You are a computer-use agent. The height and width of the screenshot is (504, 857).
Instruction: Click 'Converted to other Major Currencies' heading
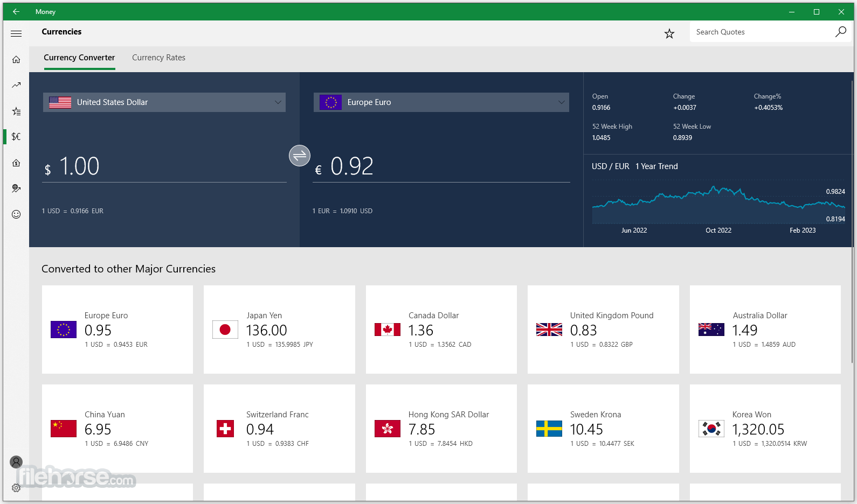click(x=128, y=269)
